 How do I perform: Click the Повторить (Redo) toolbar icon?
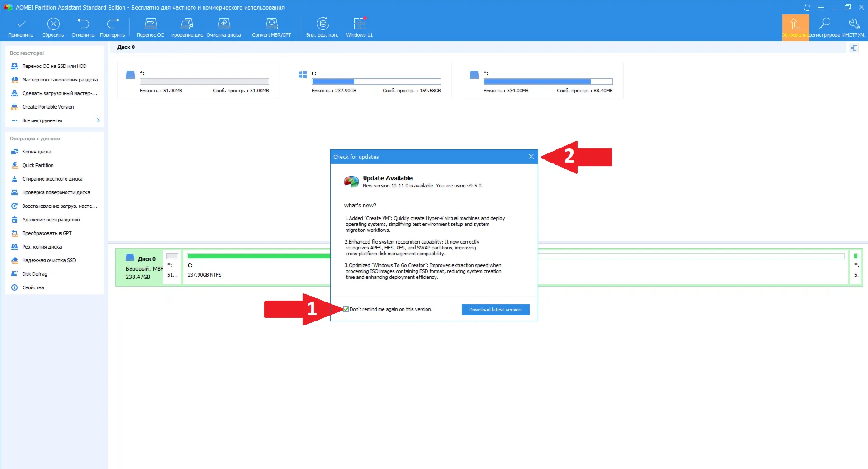pos(112,28)
